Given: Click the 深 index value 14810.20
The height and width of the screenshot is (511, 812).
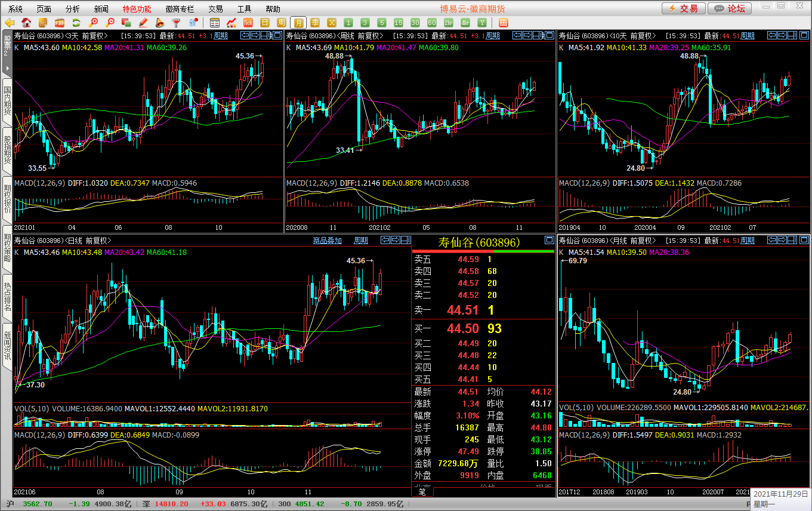Looking at the screenshot, I should (x=172, y=504).
